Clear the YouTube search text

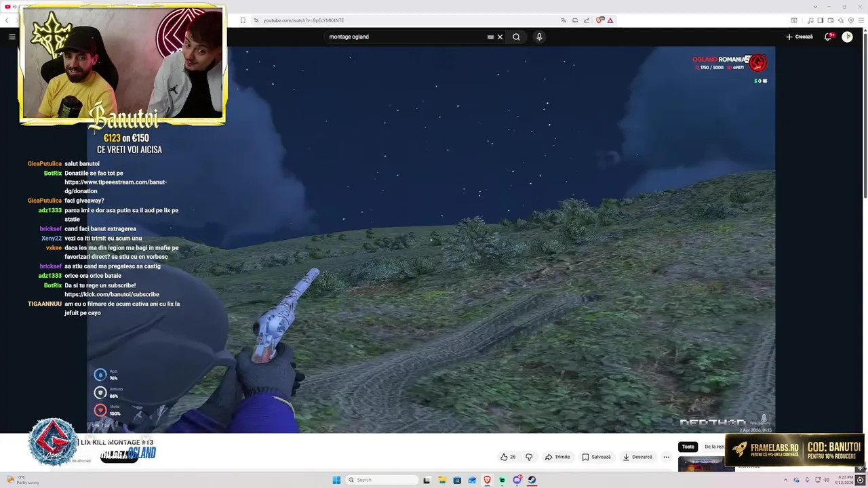pyautogui.click(x=500, y=37)
